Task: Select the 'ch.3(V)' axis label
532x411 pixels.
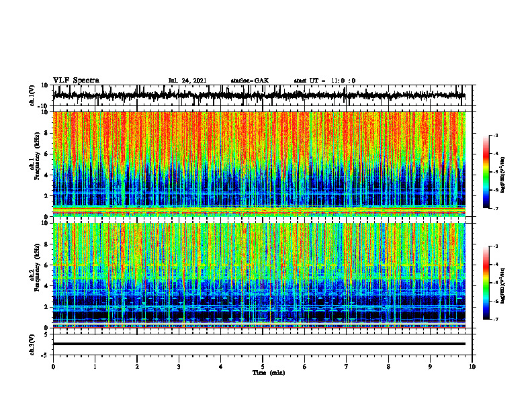Action: (32, 345)
